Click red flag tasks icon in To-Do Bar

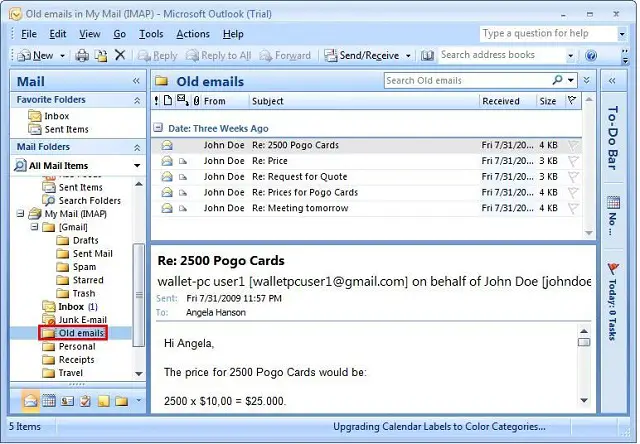point(613,268)
